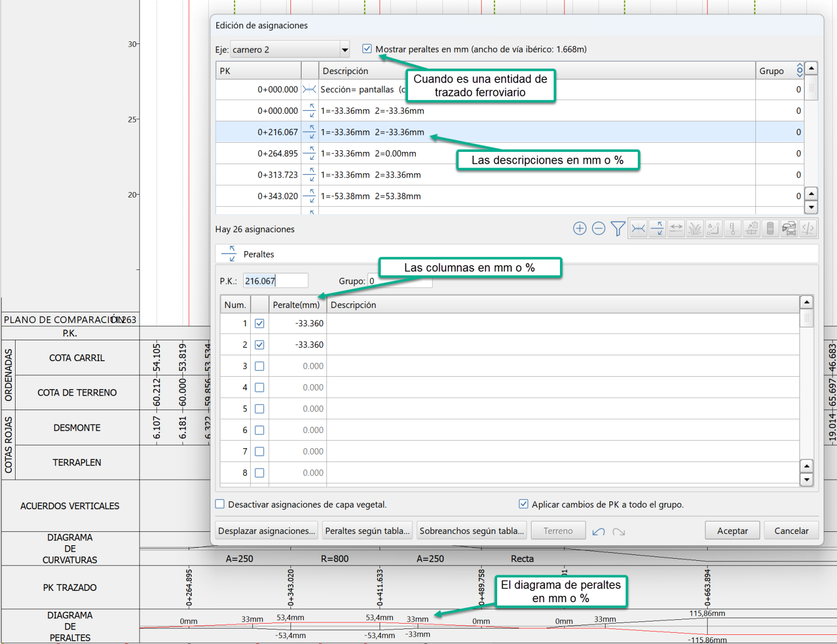This screenshot has height=644, width=837.
Task: Click peralte value 0.000 in row 8
Action: 297,473
